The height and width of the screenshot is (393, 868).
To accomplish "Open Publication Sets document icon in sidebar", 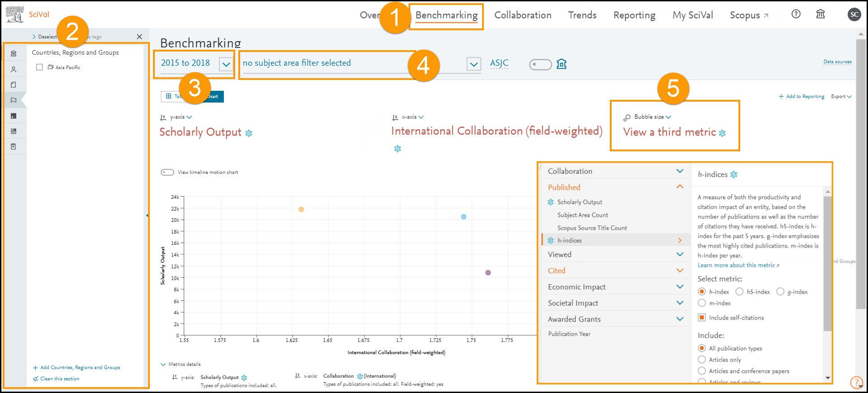I will [x=14, y=84].
